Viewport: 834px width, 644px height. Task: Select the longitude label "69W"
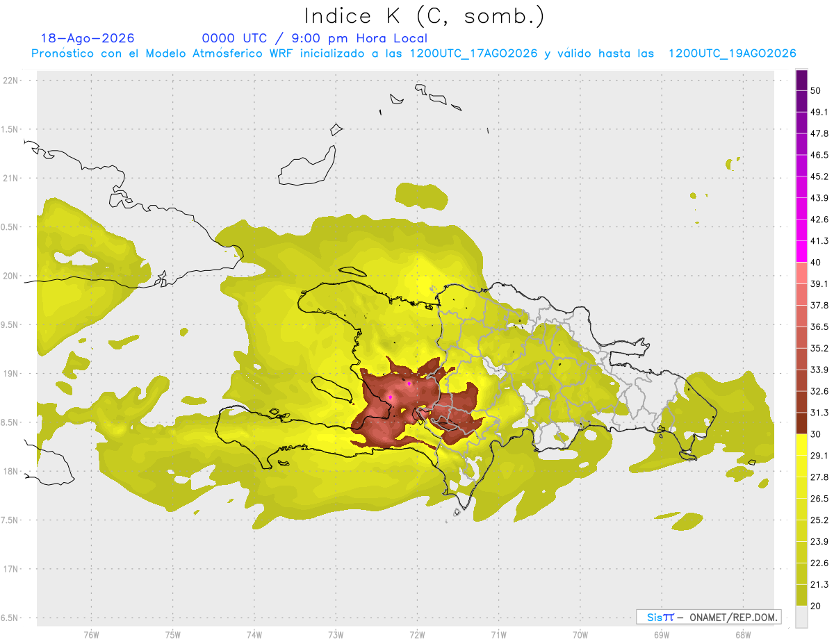661,634
